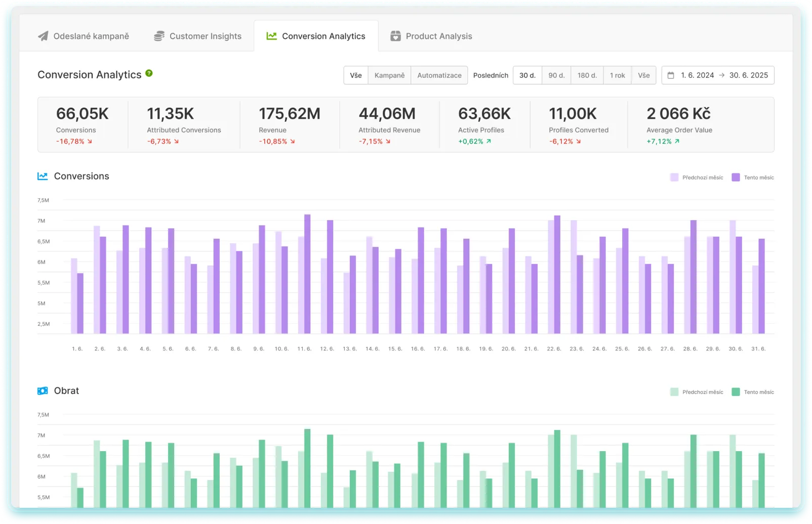Click the paper plane Odeslané kampaně icon

44,36
